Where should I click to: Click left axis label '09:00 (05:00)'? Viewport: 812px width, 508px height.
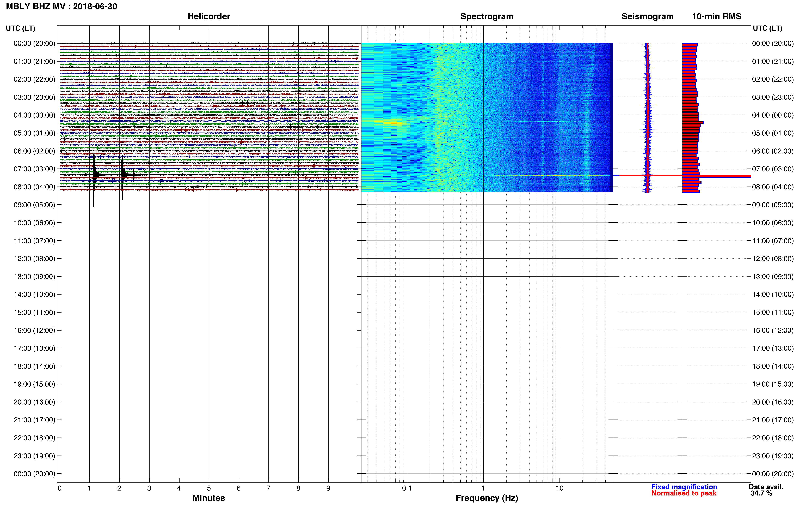click(x=34, y=205)
